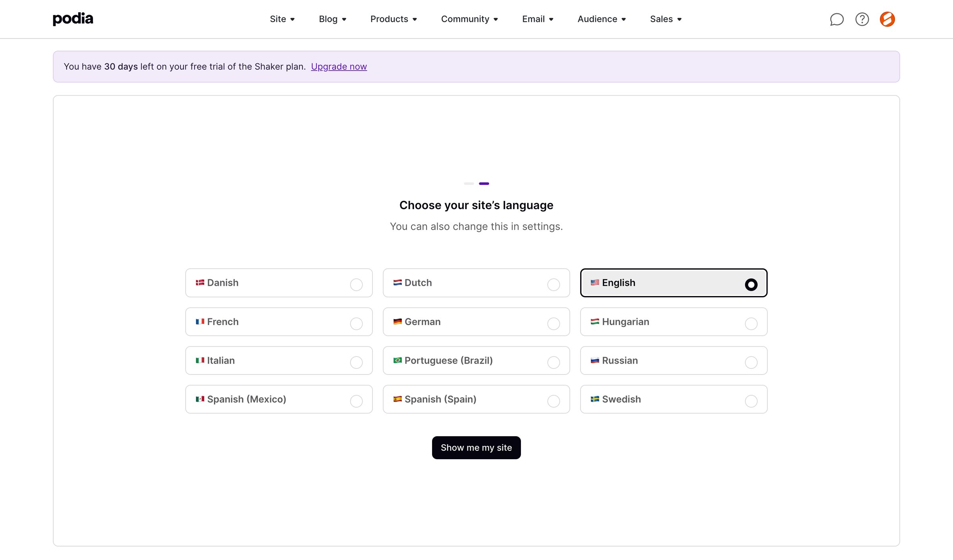953x560 pixels.
Task: Select the Danish radio button
Action: 356,285
